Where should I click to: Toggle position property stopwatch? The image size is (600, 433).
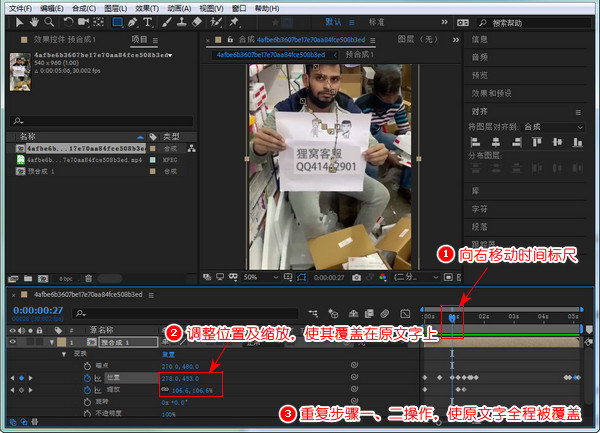click(x=87, y=378)
